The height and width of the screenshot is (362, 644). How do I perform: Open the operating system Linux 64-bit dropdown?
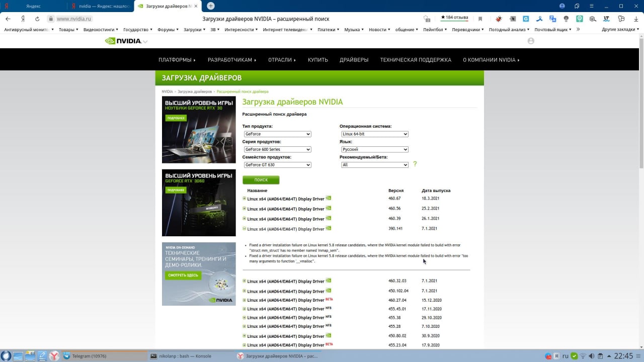point(374,134)
